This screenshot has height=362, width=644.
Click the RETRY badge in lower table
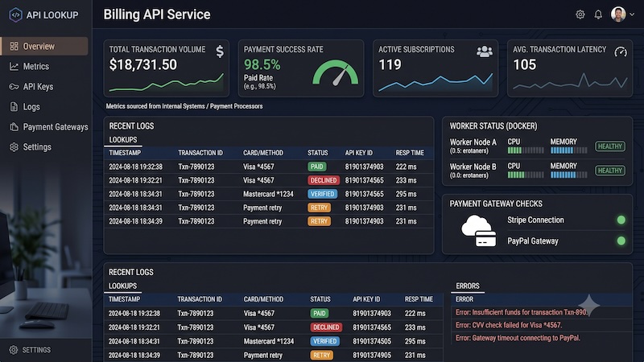(x=321, y=355)
